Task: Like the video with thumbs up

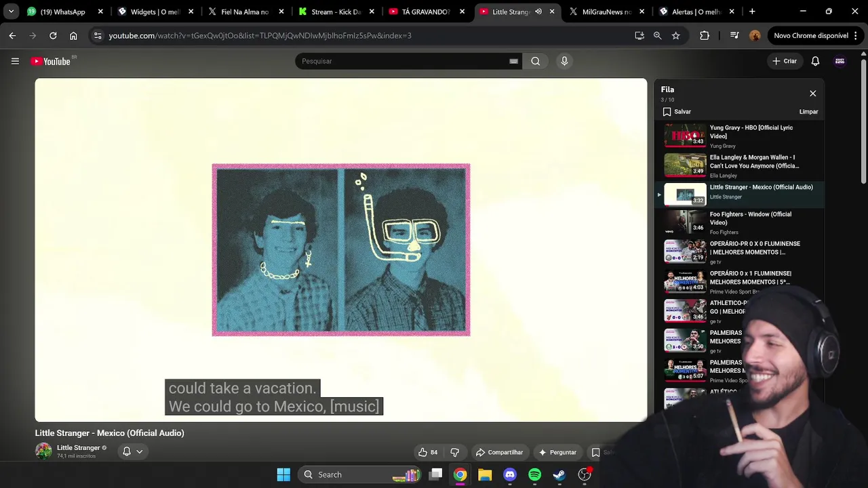Action: tap(428, 452)
